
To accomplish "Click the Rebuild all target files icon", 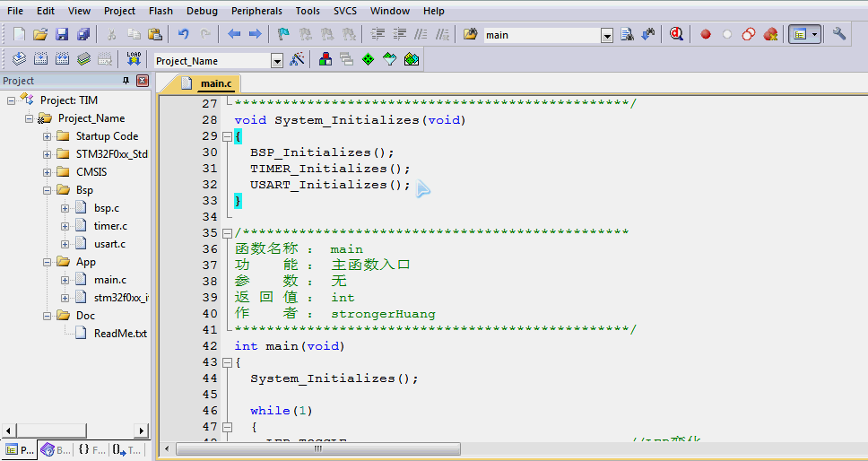I will point(62,58).
